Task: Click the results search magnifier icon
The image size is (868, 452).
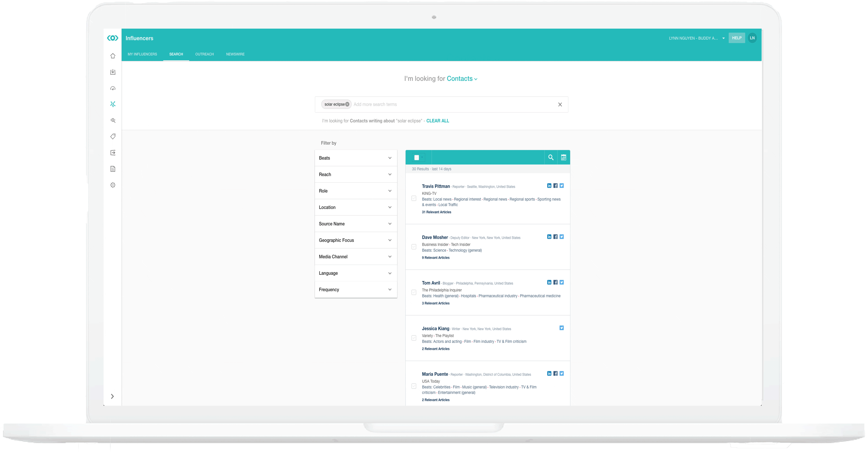Action: [x=551, y=157]
